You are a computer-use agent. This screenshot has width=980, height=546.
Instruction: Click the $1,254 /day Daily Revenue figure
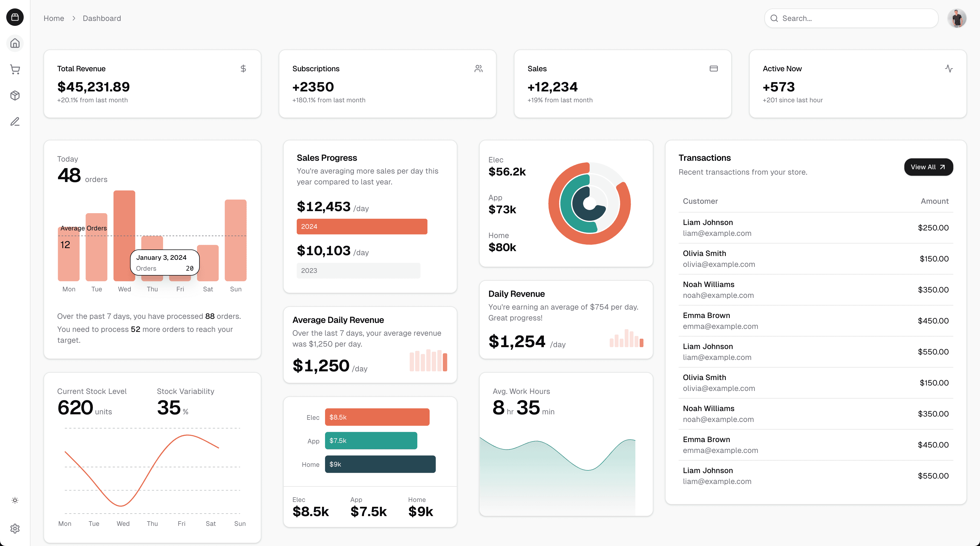coord(527,342)
